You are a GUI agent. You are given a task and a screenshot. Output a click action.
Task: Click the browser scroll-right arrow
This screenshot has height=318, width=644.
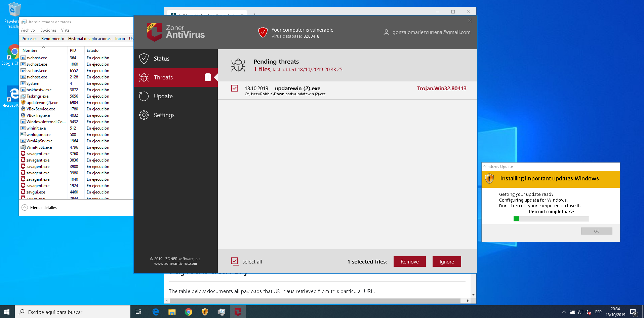tap(468, 301)
